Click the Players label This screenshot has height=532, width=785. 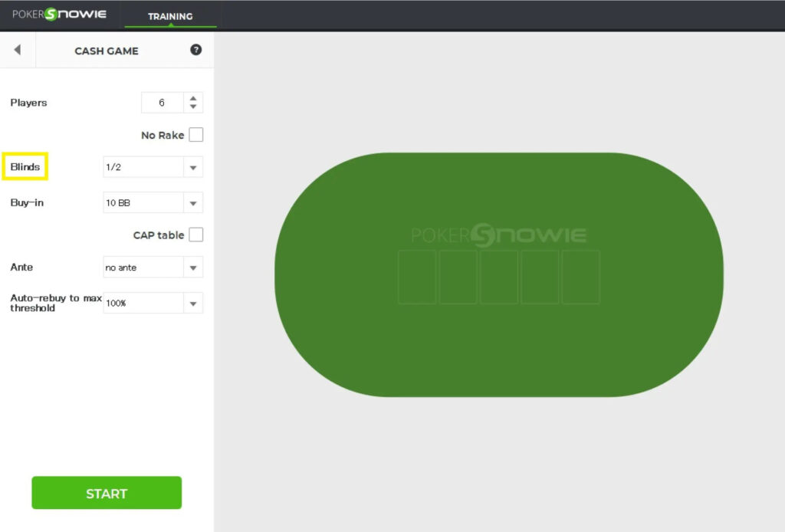point(28,103)
